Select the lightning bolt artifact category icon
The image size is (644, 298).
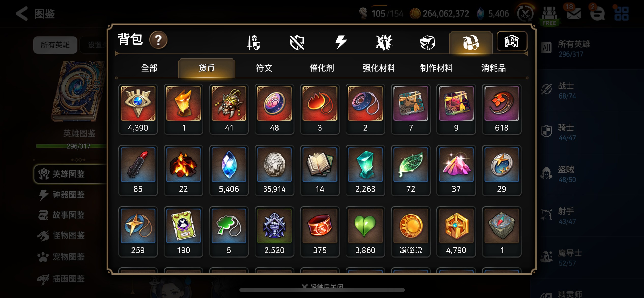(x=341, y=42)
